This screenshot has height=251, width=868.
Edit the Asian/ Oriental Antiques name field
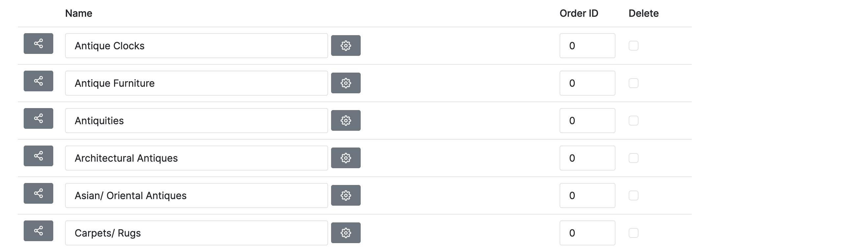point(196,195)
